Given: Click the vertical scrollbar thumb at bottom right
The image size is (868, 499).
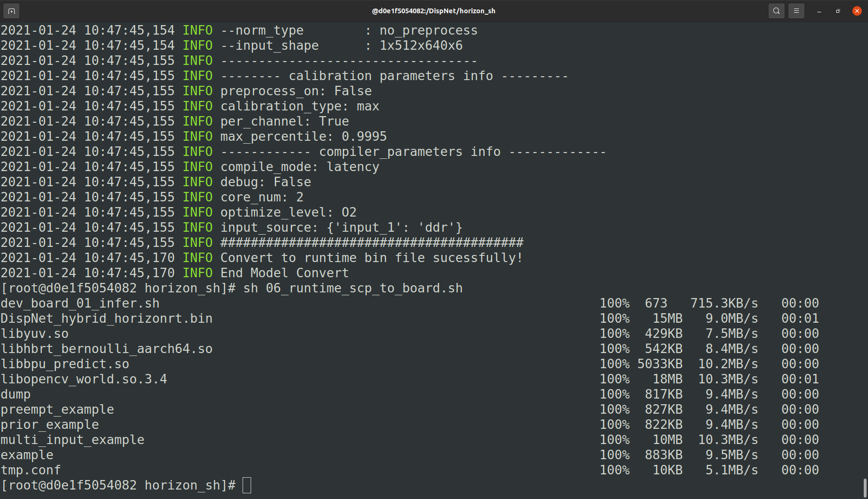Looking at the screenshot, I should pos(865,488).
